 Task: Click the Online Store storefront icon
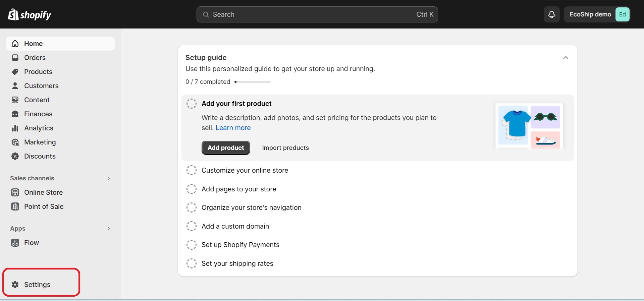15,192
